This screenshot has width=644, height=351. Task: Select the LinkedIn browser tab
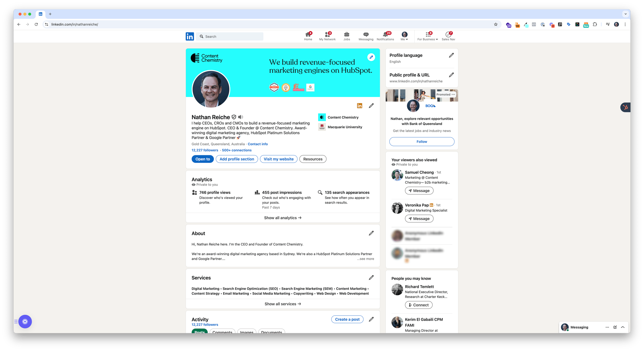(41, 14)
